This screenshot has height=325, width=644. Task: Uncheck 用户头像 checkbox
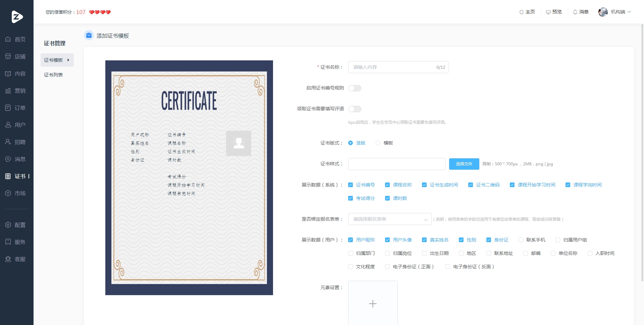click(x=387, y=240)
